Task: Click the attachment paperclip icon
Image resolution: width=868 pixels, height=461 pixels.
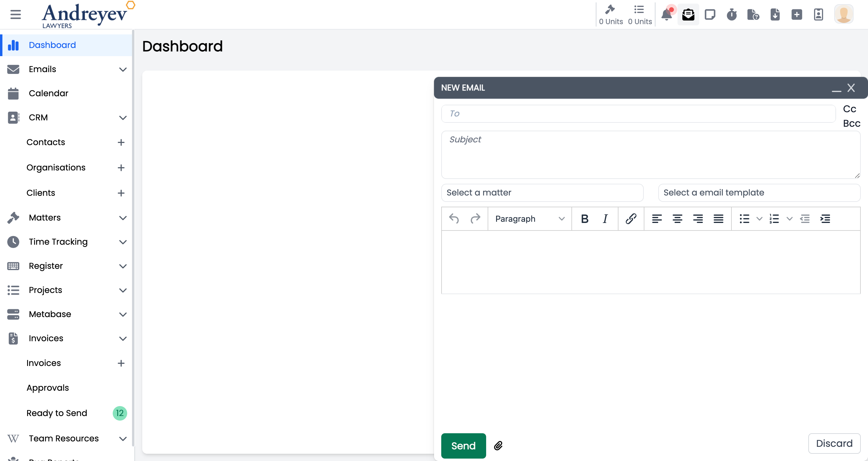Action: 498,446
